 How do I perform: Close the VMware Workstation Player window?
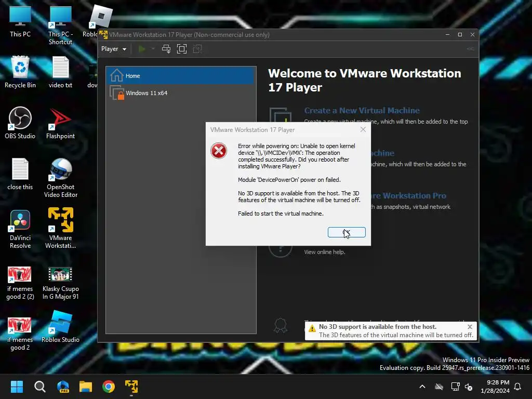(x=472, y=35)
